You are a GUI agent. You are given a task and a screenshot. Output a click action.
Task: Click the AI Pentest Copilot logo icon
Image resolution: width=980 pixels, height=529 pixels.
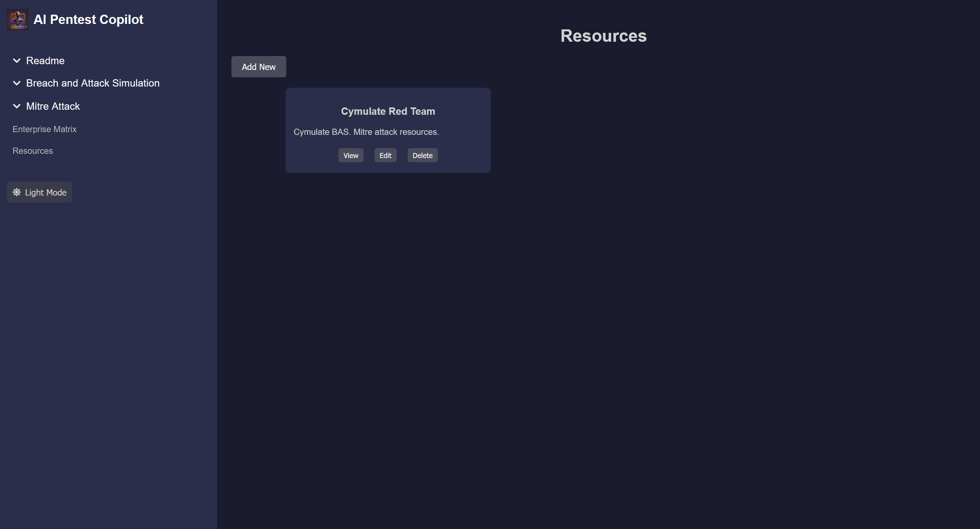tap(17, 20)
